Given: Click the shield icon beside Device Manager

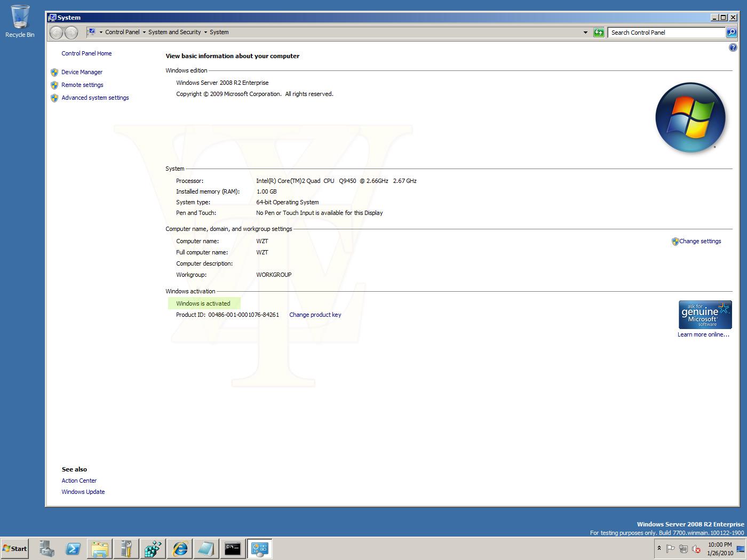Looking at the screenshot, I should (54, 72).
